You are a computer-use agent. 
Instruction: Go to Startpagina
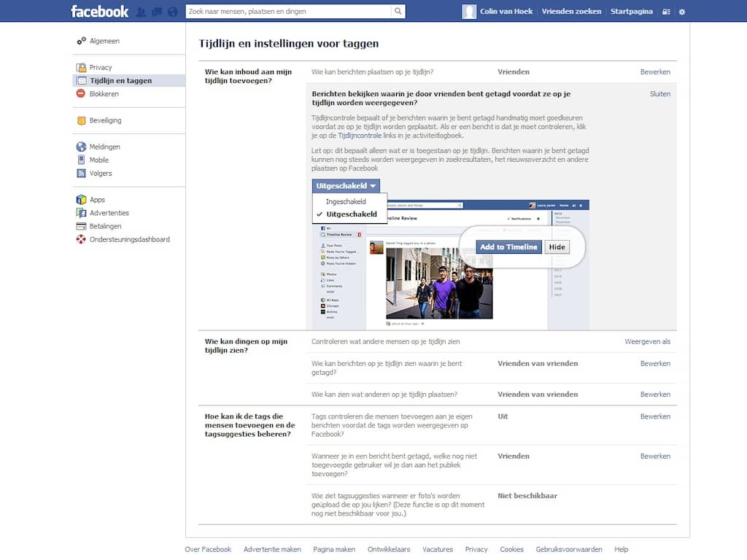(x=631, y=12)
